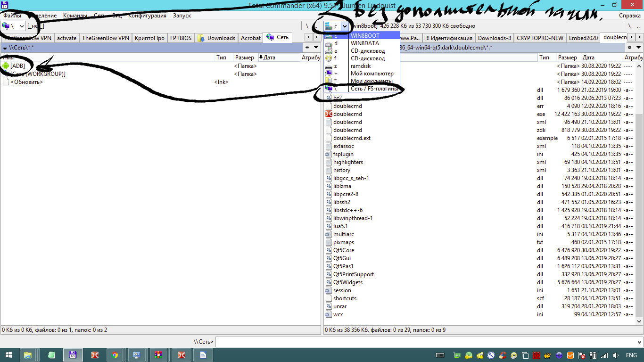Click the command line input field
Screen dimensions: 644x362
coord(424,342)
